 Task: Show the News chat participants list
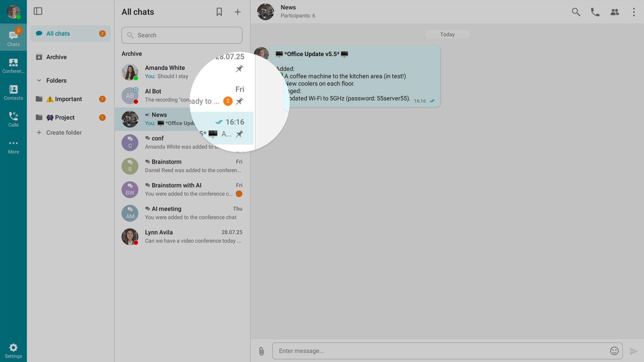(x=614, y=12)
